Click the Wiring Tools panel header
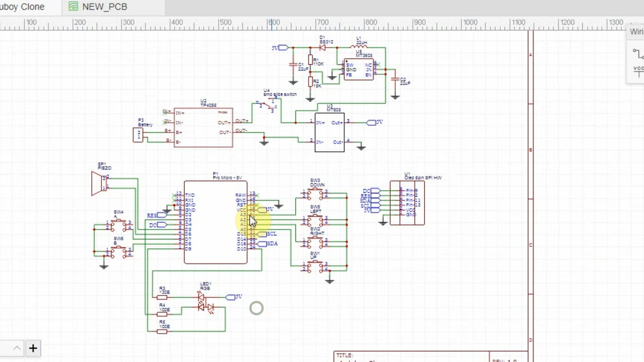The image size is (644, 362). [x=636, y=32]
